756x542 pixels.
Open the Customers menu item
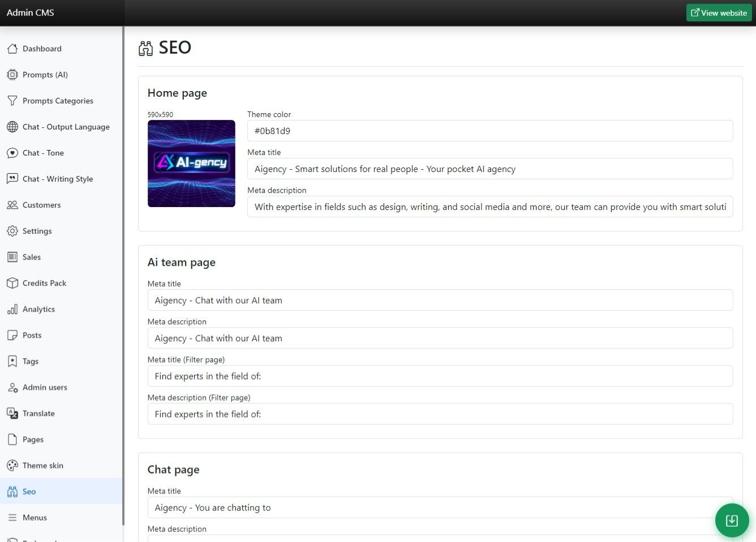41,205
